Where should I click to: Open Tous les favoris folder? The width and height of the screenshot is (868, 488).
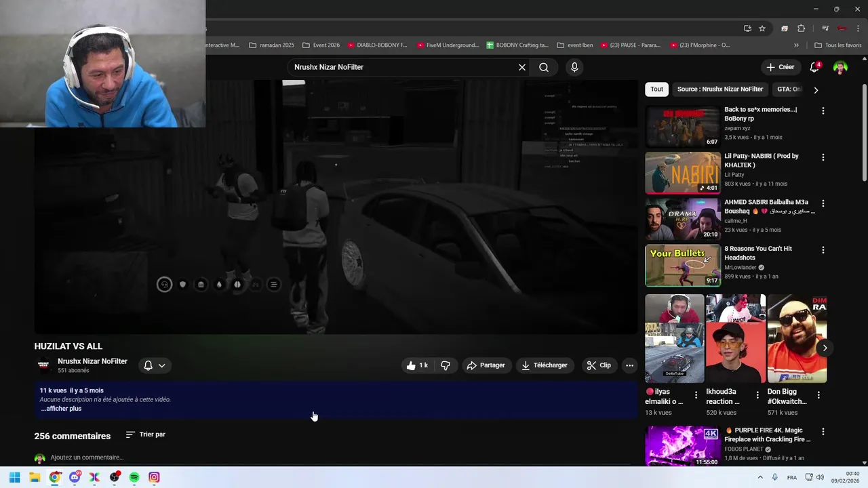pos(838,45)
